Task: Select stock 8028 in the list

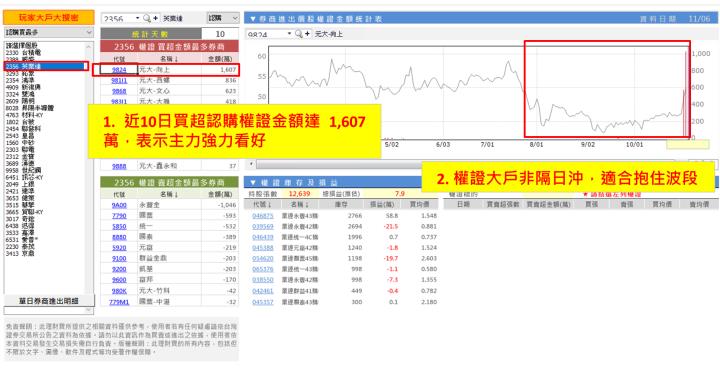Action: click(x=45, y=107)
